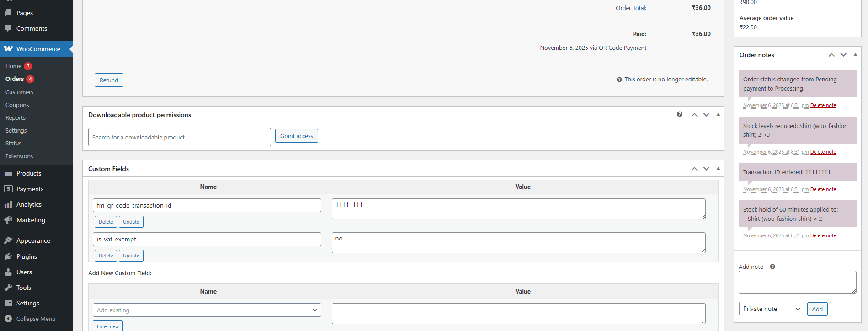Click the Add note text area
This screenshot has height=331, width=868.
click(798, 282)
